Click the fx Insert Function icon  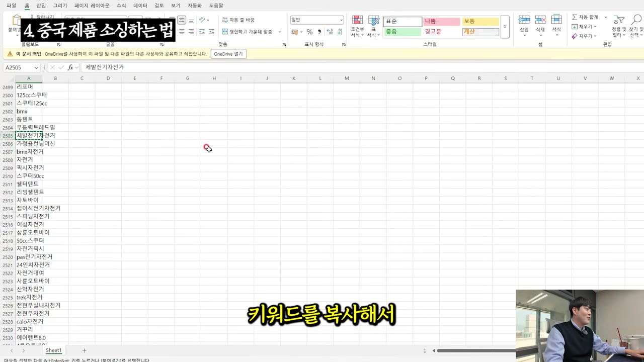(x=70, y=67)
